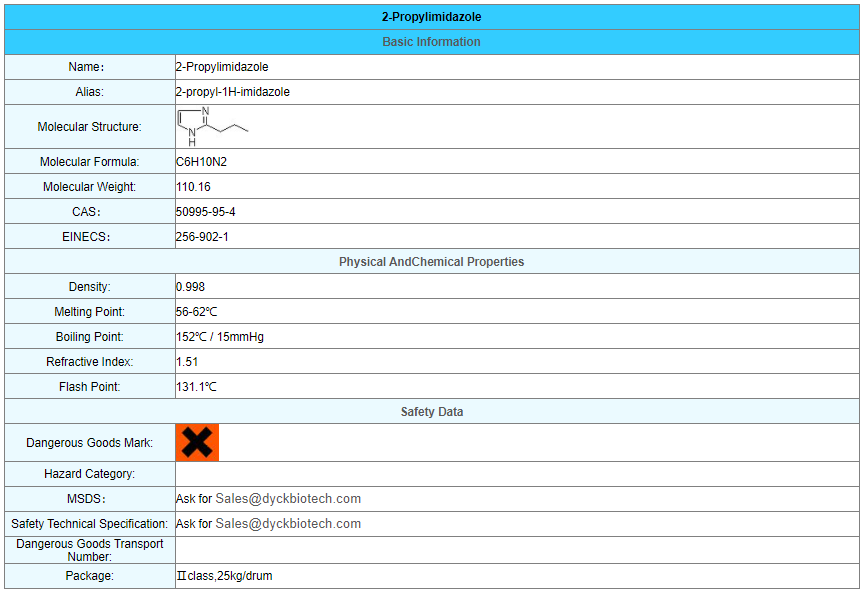
Task: Click the Dangerous Goods Transport Number label
Action: (x=90, y=550)
